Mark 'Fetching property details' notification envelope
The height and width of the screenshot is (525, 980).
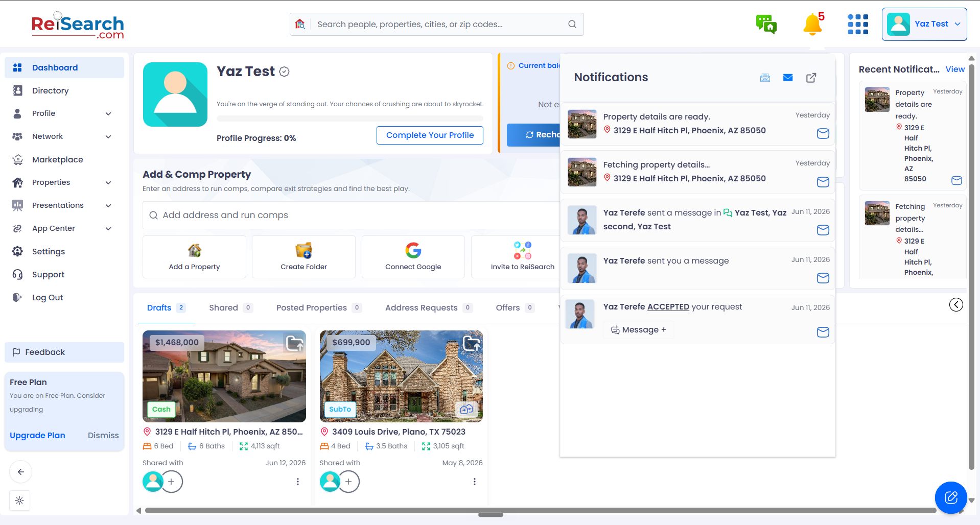(823, 182)
